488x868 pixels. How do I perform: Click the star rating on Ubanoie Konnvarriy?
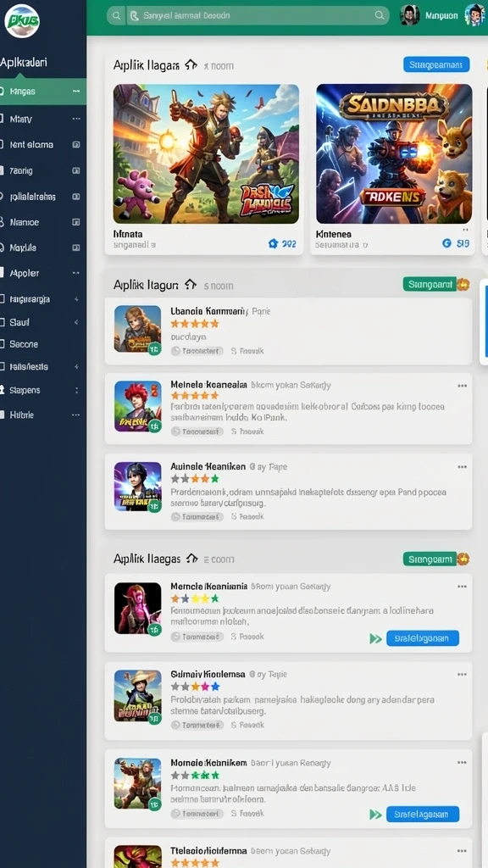[x=195, y=324]
